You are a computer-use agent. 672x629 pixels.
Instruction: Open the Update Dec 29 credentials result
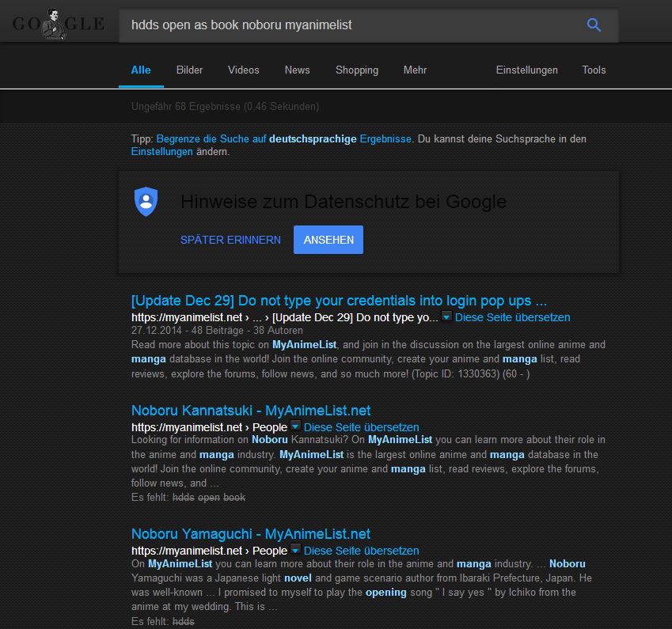[339, 301]
